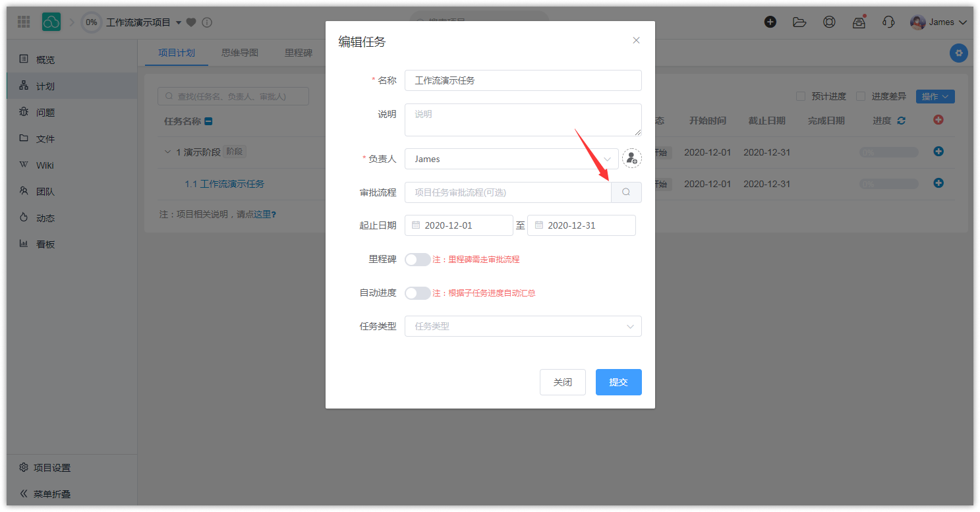Screen dimensions: 980x512
Task: Open the 操作 dropdown button
Action: (935, 96)
